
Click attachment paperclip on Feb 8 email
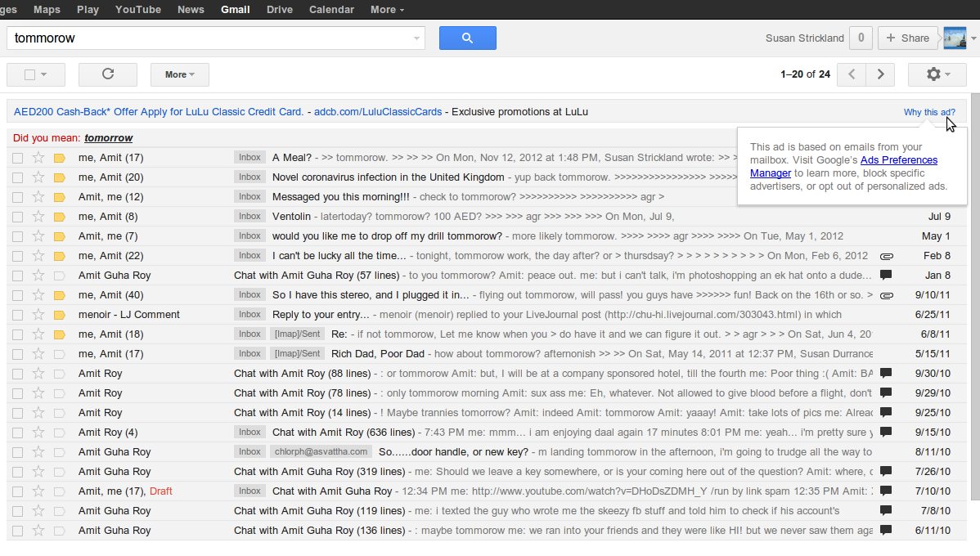pos(886,256)
